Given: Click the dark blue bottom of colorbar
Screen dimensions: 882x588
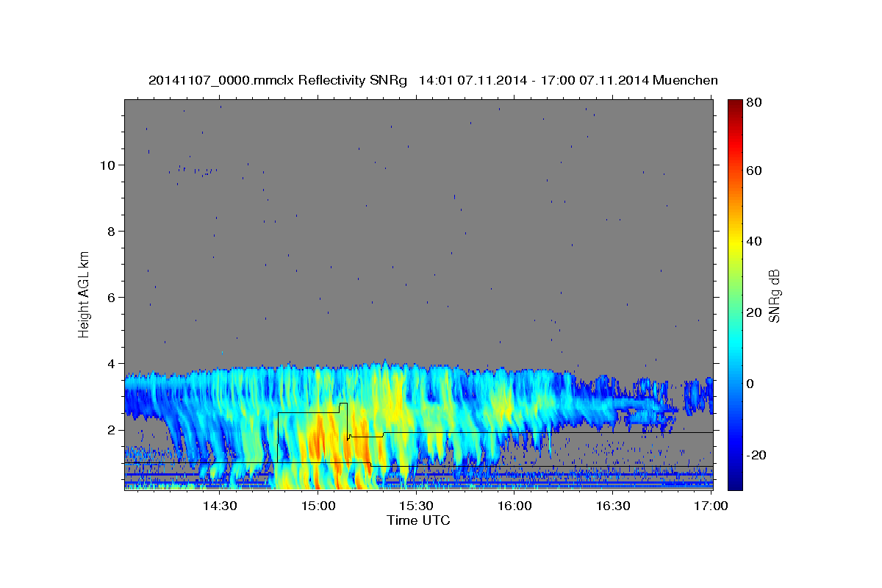Looking at the screenshot, I should (735, 481).
